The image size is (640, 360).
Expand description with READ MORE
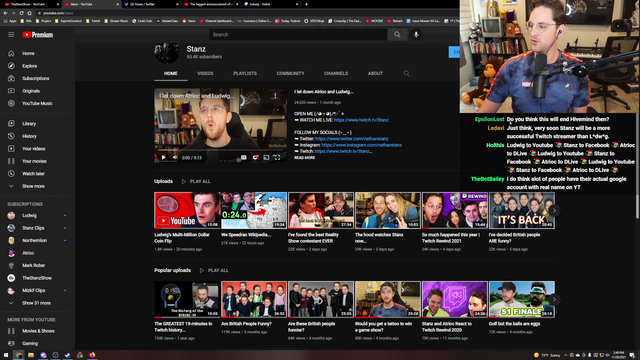coord(304,158)
